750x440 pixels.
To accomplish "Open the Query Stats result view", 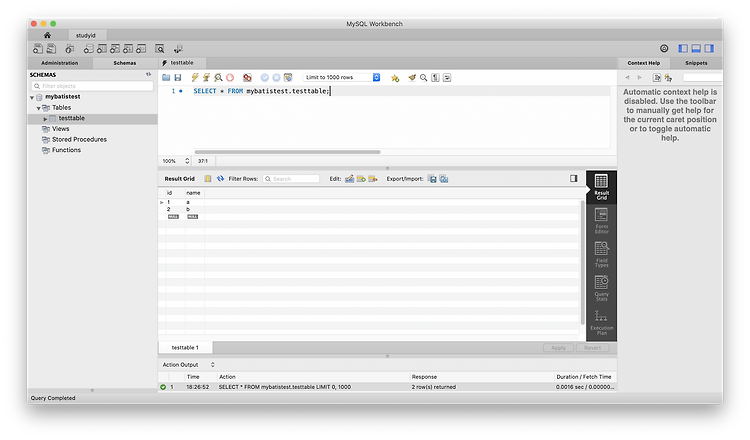I will (601, 288).
